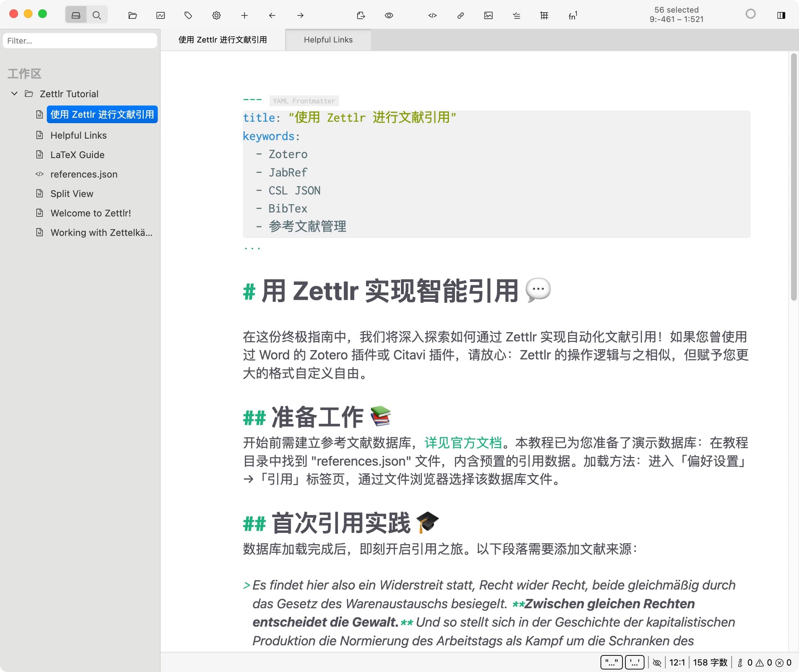Collapse the Zettlr Tutorial folder
This screenshot has height=672, width=799.
tap(14, 94)
